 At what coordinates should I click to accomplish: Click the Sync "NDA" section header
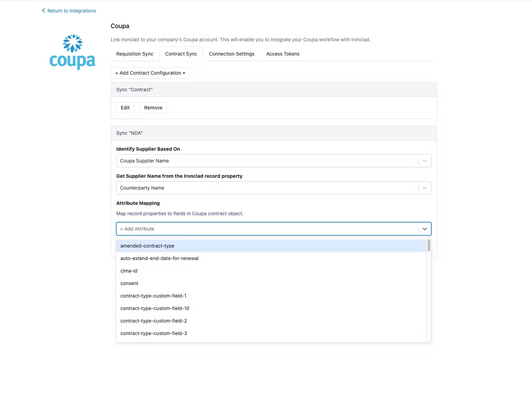(x=273, y=133)
